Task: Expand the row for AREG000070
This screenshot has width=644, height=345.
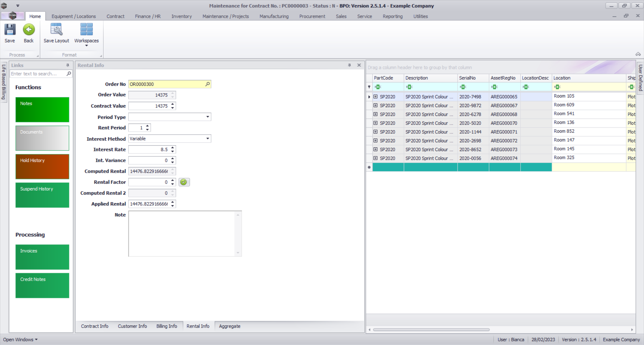Action: (376, 123)
